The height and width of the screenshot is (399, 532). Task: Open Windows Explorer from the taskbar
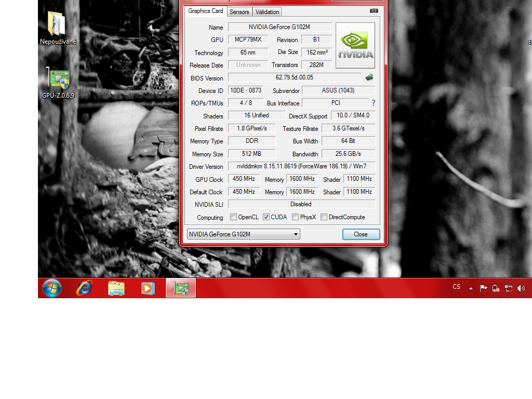[x=116, y=288]
